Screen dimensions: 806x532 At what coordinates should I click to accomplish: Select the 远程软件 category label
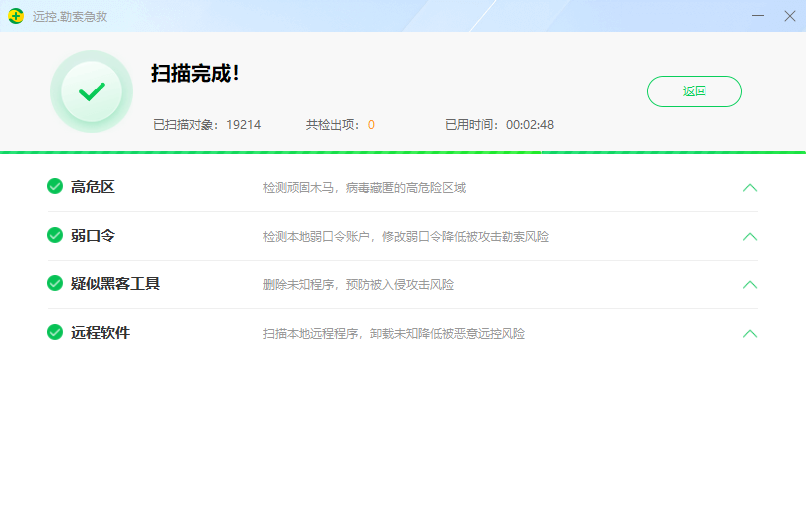(101, 333)
